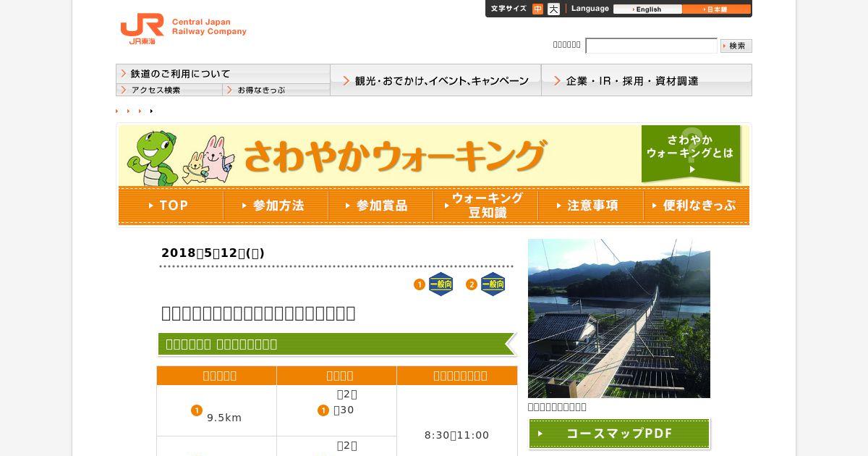Click the orange number 2 course marker above title
The image size is (868, 456).
click(472, 284)
